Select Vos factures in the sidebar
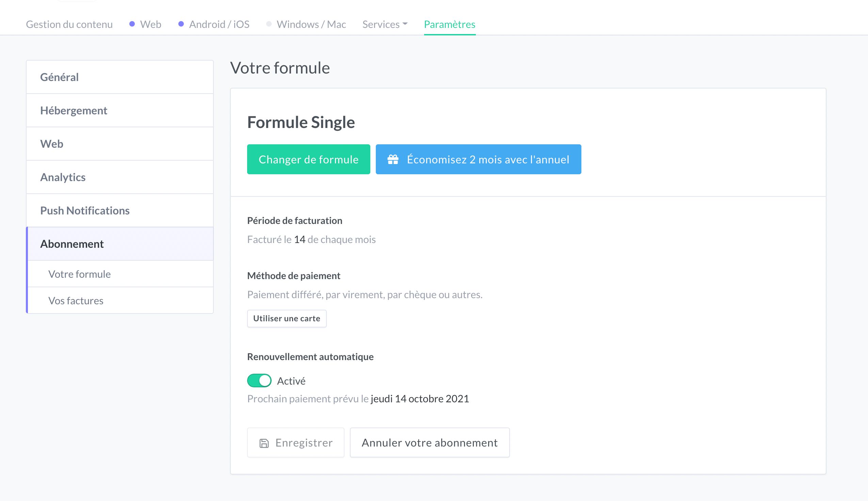The width and height of the screenshot is (868, 501). [76, 300]
